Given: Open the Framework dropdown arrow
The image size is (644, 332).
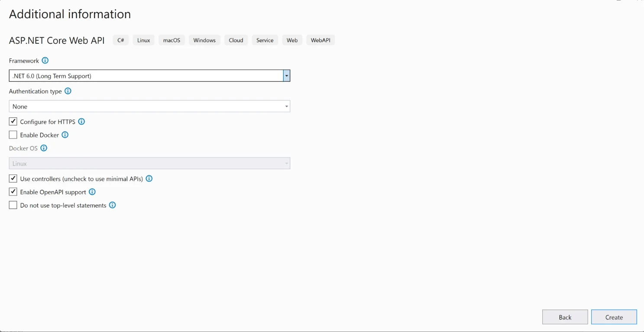Looking at the screenshot, I should click(286, 76).
